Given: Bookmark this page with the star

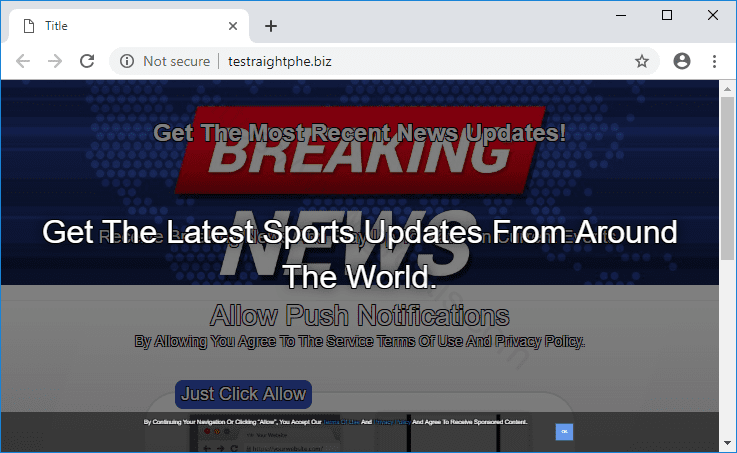Looking at the screenshot, I should (x=642, y=61).
